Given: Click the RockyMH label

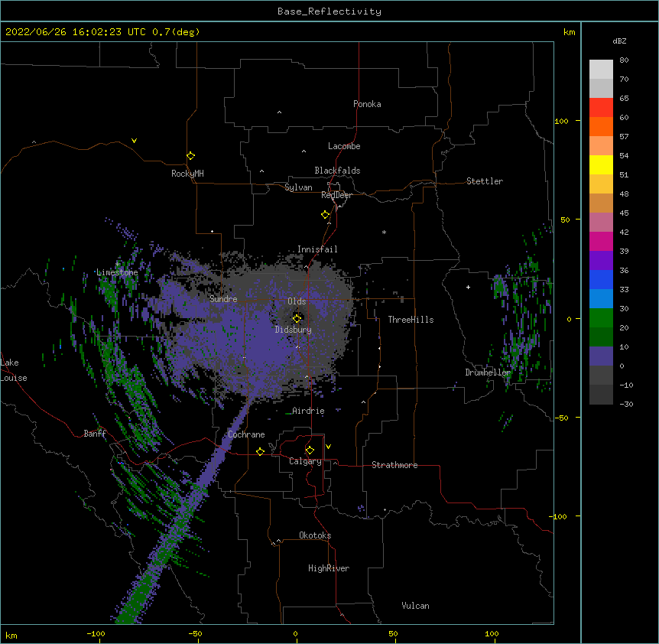Looking at the screenshot, I should click(187, 174).
